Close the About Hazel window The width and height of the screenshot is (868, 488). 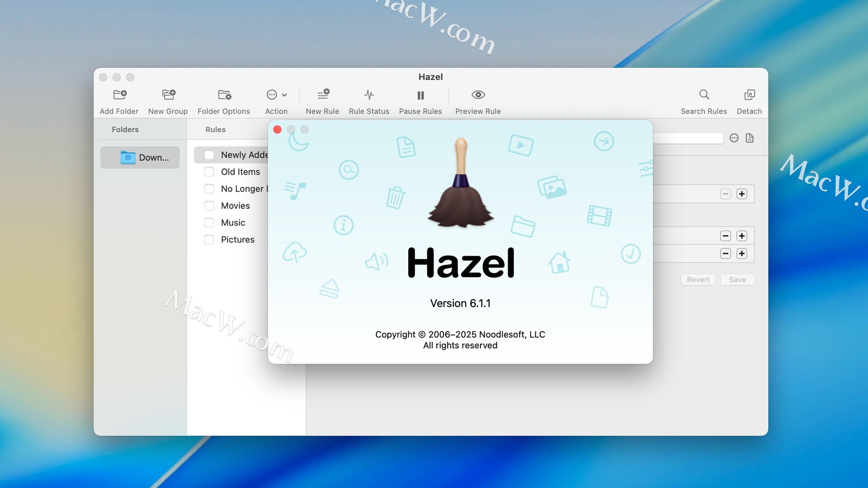tap(278, 130)
